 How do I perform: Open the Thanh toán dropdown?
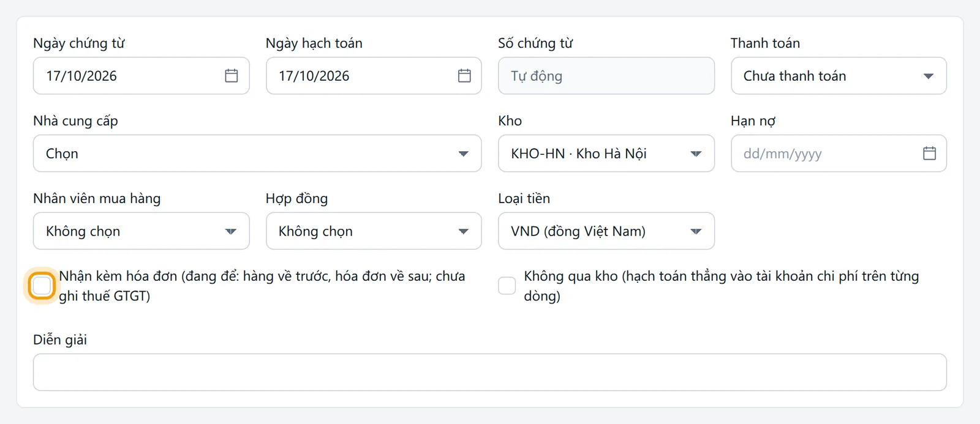tap(839, 76)
